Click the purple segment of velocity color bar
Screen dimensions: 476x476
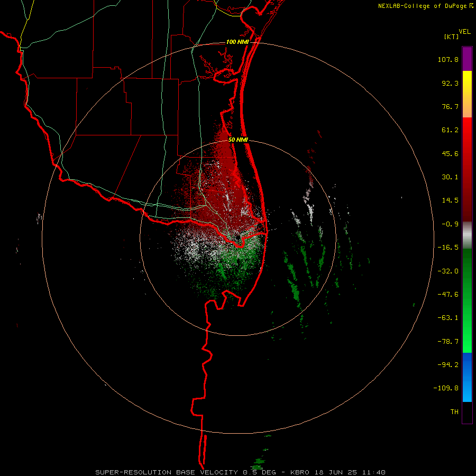[x=467, y=59]
